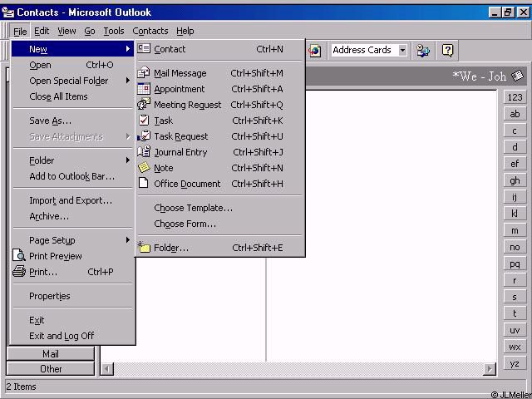
Task: Click the Appointment calendar icon
Action: click(144, 89)
